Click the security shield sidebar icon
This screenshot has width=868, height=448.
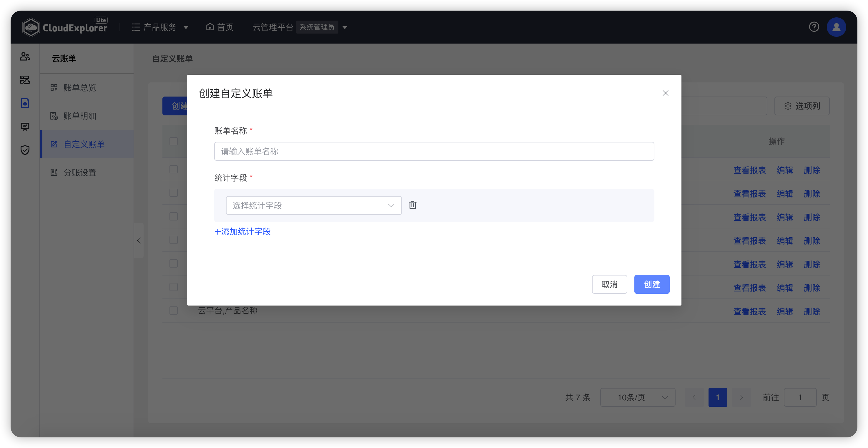25,150
